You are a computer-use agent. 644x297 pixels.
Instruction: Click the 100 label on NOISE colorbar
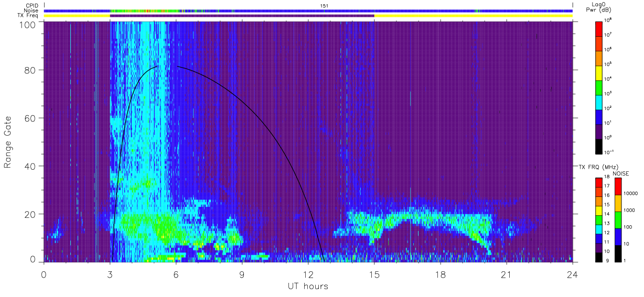628,228
